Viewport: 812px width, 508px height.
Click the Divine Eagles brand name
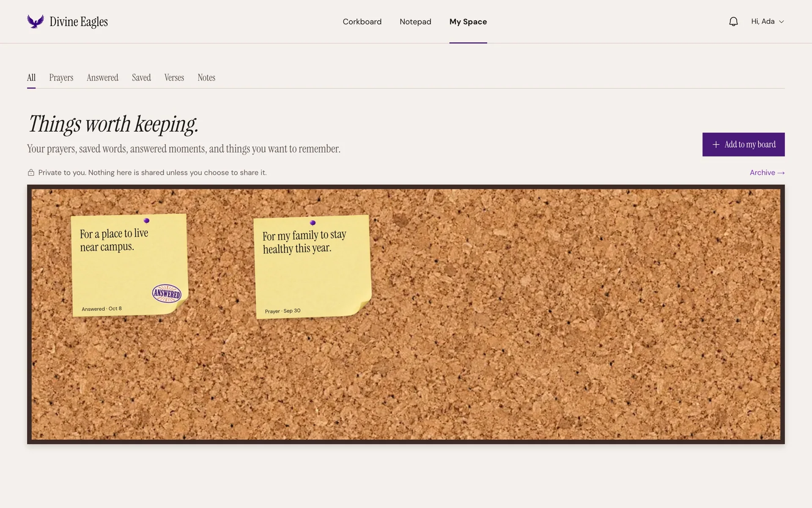click(79, 22)
